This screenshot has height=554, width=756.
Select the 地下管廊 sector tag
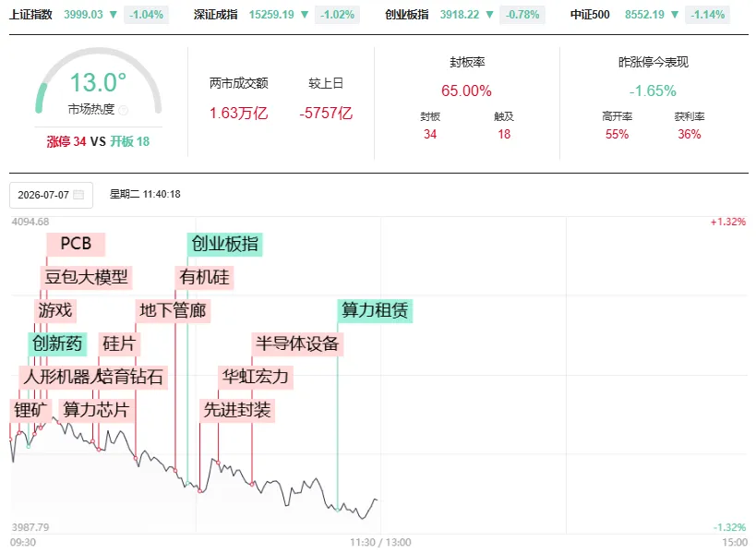pyautogui.click(x=173, y=310)
